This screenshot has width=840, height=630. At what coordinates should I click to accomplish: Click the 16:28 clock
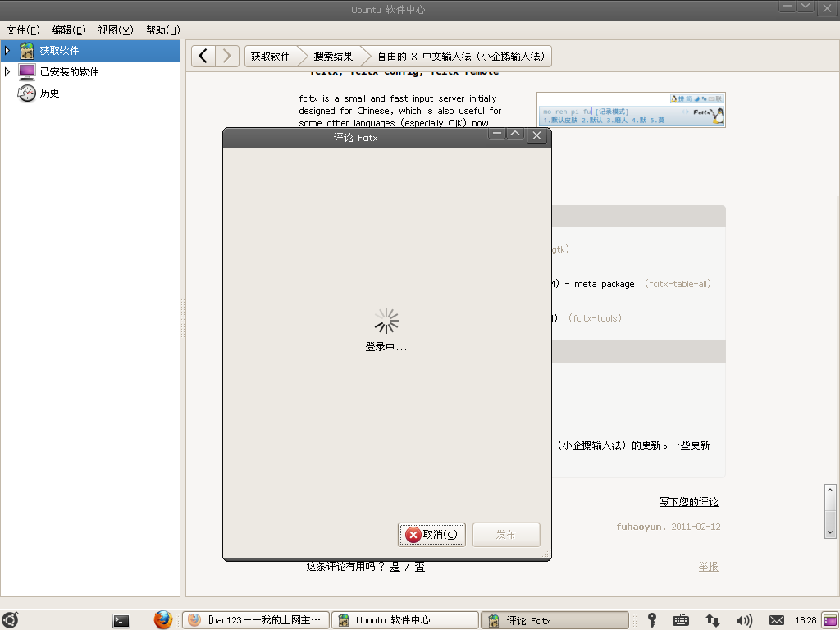806,620
